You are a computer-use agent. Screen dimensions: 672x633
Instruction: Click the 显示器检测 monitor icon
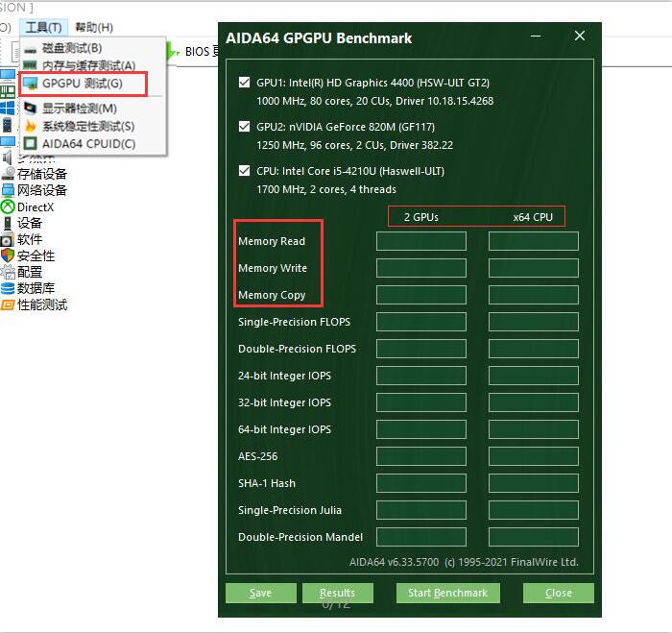click(31, 109)
